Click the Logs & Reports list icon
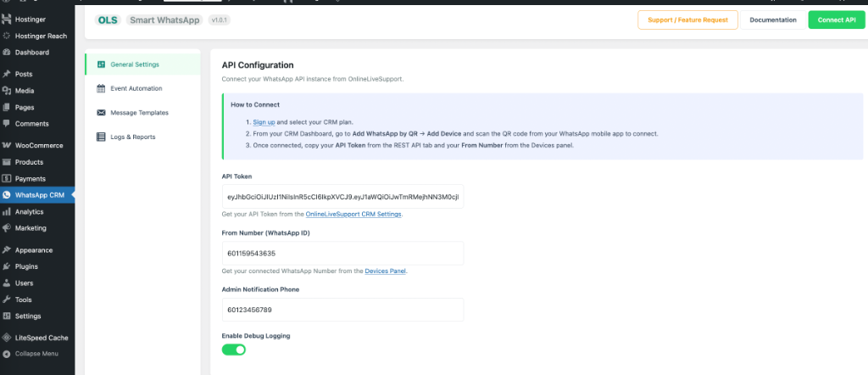The width and height of the screenshot is (868, 375). pyautogui.click(x=101, y=137)
